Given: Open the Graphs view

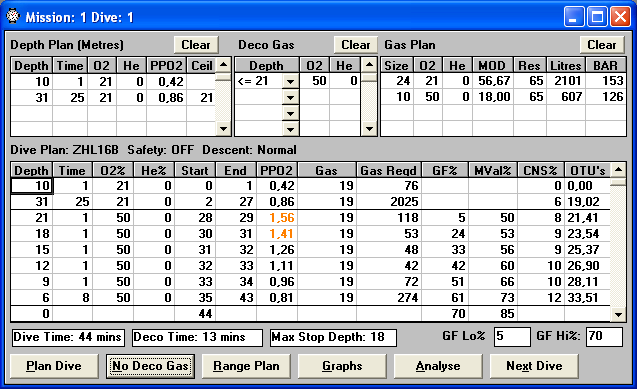Looking at the screenshot, I should tap(342, 366).
